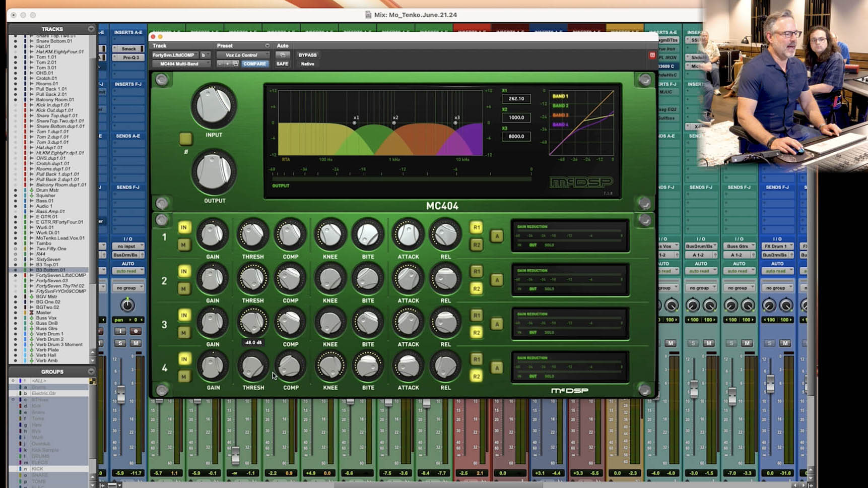This screenshot has height=488, width=868.
Task: Click band 4 THRESH knob
Action: point(253,367)
